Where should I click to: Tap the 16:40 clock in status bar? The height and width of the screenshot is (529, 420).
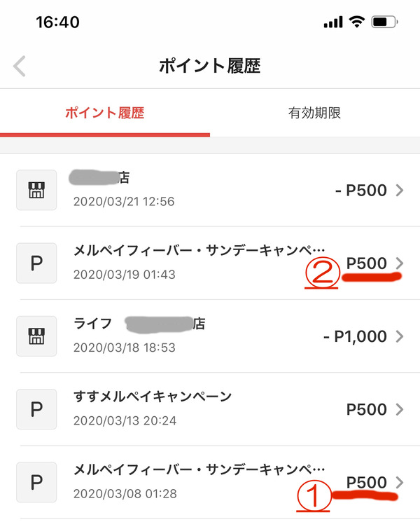pos(57,22)
